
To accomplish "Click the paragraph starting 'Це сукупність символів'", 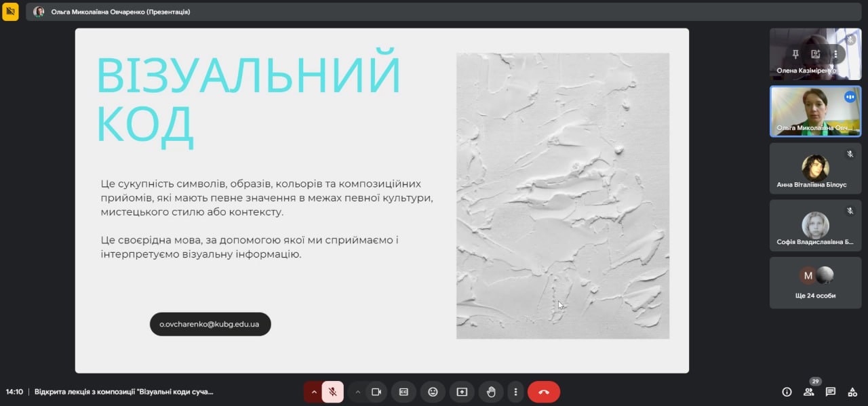I will tap(266, 198).
